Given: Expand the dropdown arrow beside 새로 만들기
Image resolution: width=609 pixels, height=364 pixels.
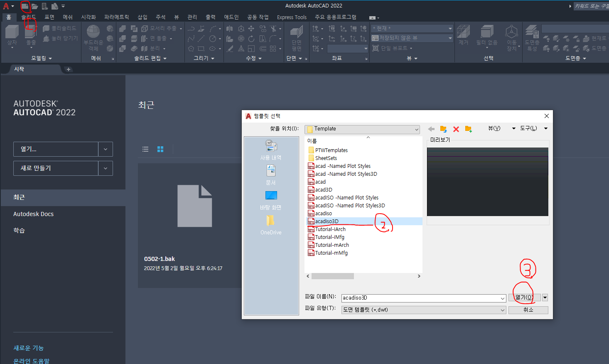Looking at the screenshot, I should 106,168.
